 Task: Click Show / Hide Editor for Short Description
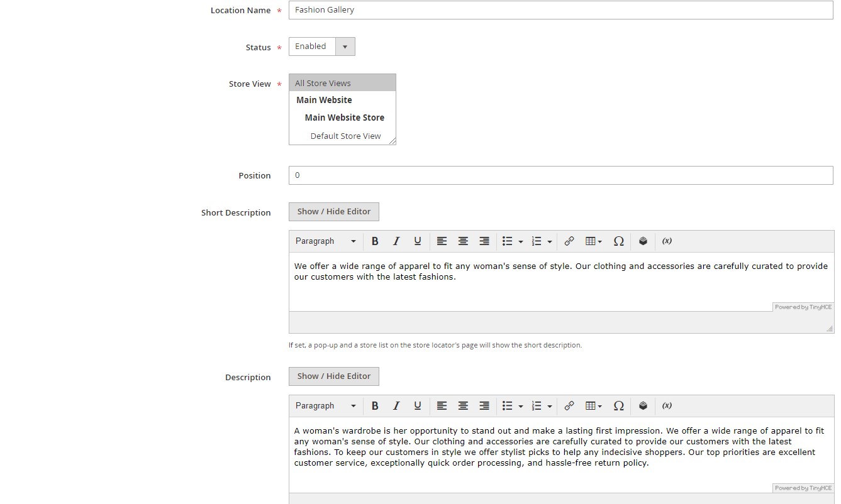pyautogui.click(x=334, y=212)
